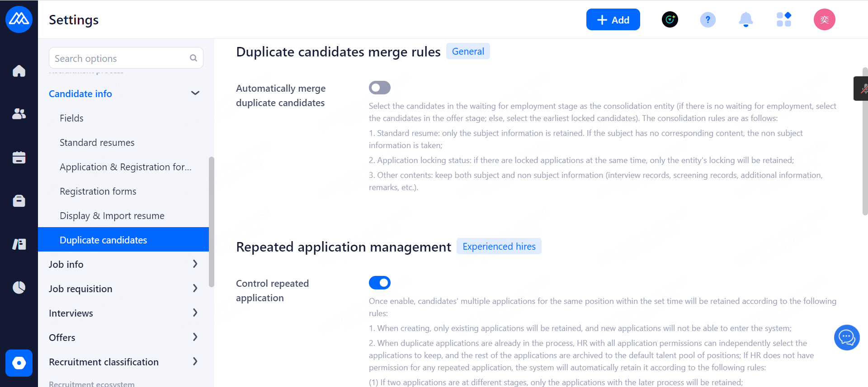Click the notification bell icon

point(745,20)
